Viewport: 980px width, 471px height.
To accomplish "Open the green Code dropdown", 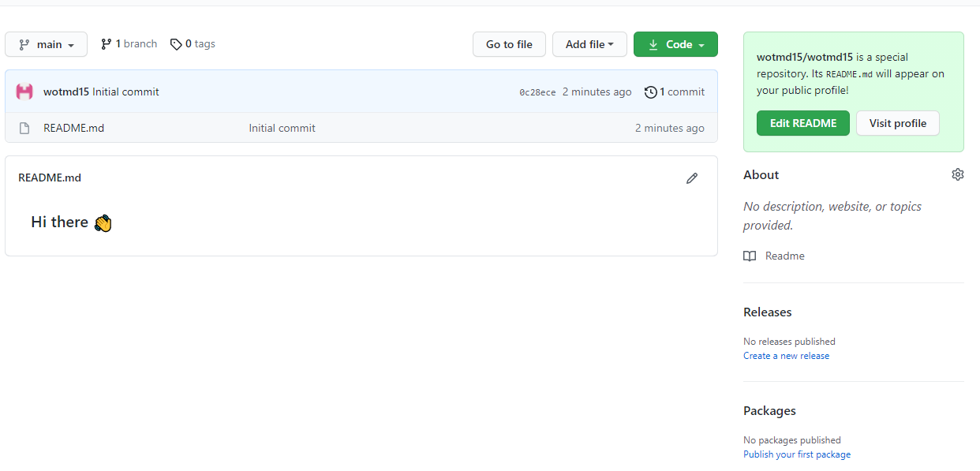I will click(675, 44).
